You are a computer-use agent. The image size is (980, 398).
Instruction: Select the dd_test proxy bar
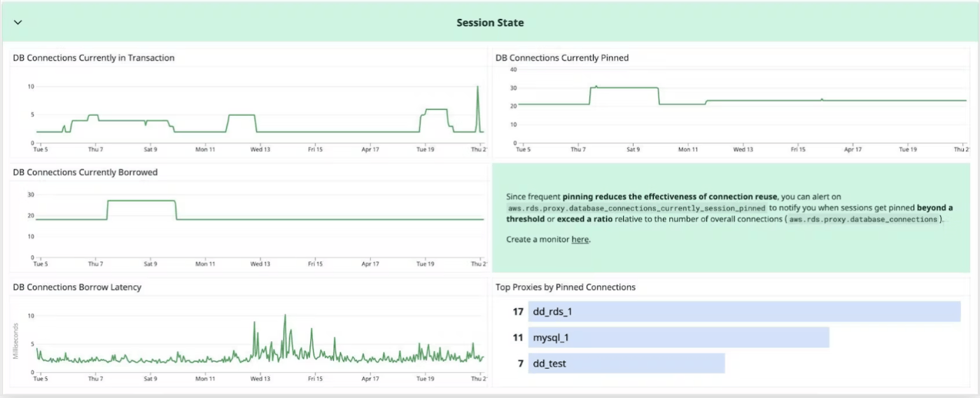point(626,364)
